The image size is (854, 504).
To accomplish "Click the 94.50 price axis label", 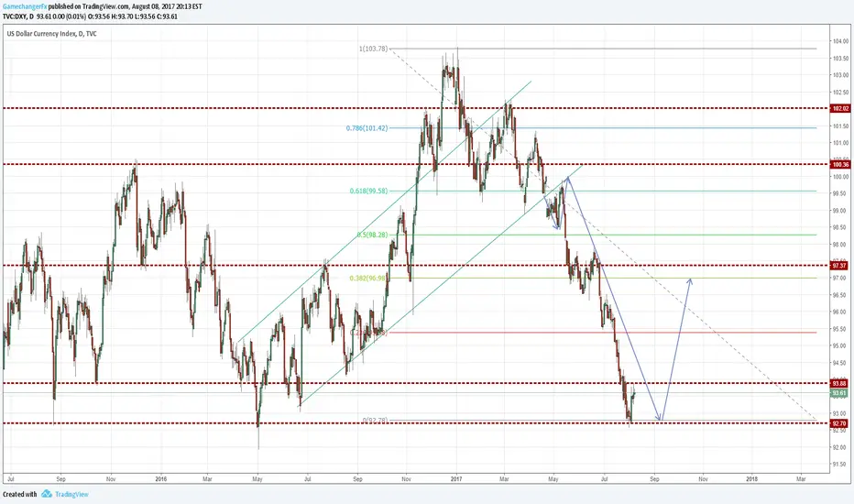I will click(x=838, y=362).
